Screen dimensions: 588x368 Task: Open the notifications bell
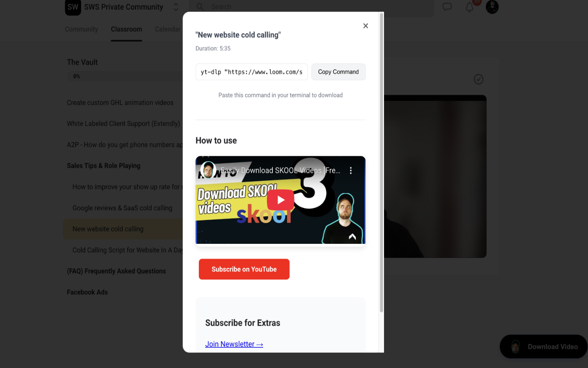[469, 7]
